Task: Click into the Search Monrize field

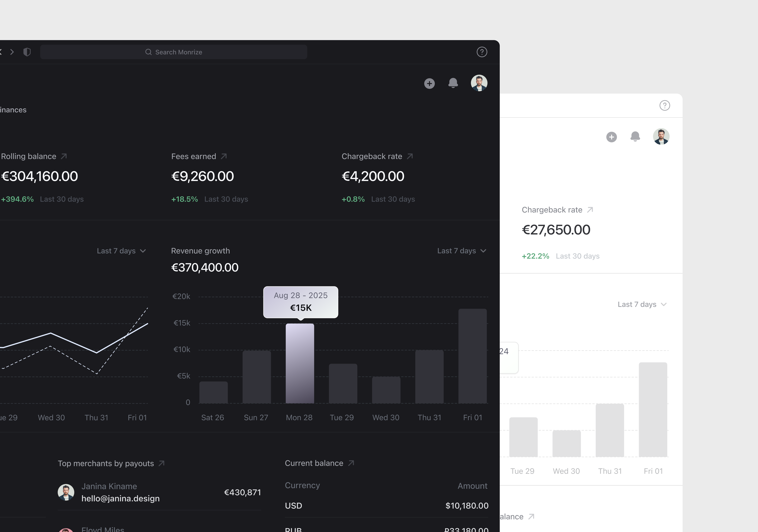Action: tap(174, 52)
